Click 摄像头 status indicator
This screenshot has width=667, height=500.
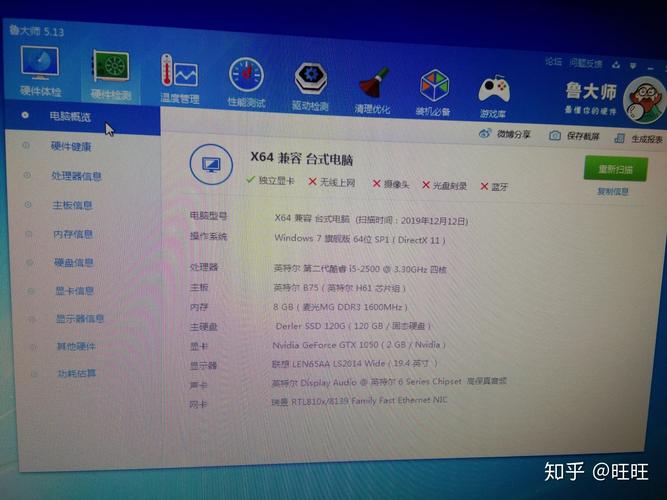pos(391,184)
